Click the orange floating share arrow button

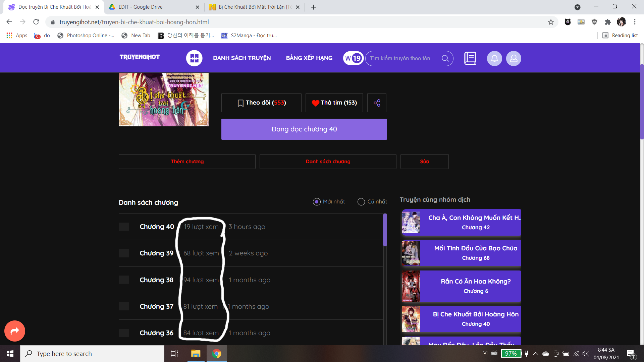tap(15, 331)
